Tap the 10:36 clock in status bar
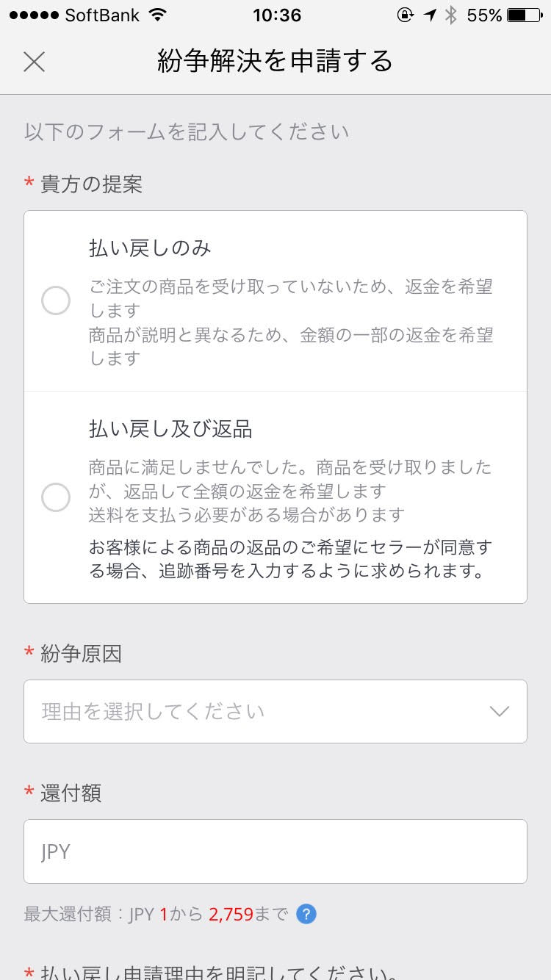 click(x=276, y=15)
